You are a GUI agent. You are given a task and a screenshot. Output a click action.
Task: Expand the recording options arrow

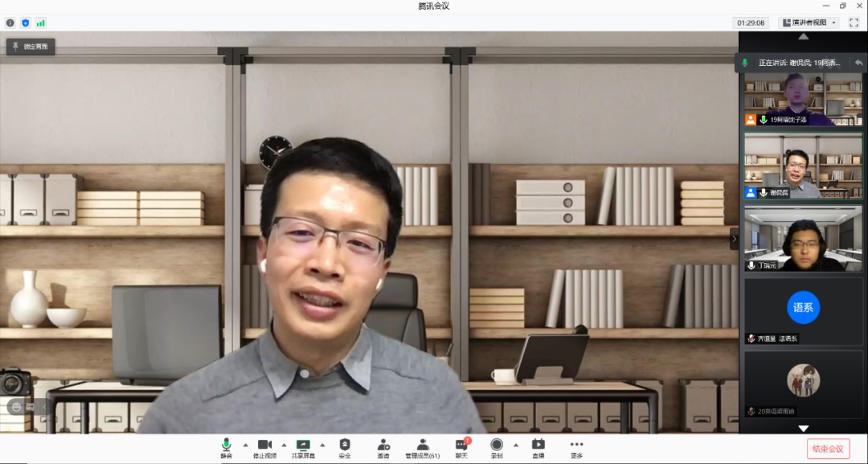516,445
